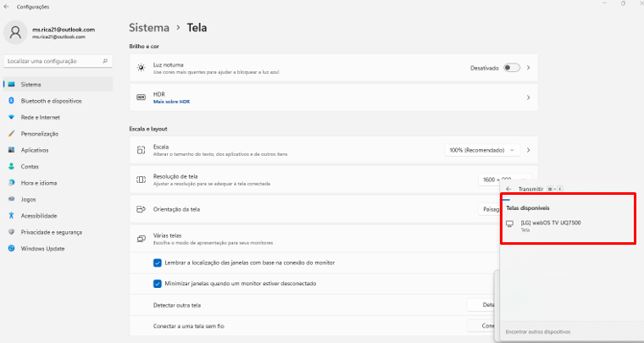Click the Localizar uma configuração search box
This screenshot has height=343, width=644.
(58, 61)
